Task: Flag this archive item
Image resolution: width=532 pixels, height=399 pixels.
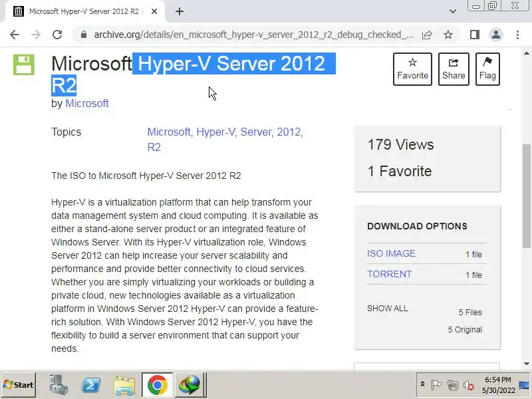Action: (487, 69)
